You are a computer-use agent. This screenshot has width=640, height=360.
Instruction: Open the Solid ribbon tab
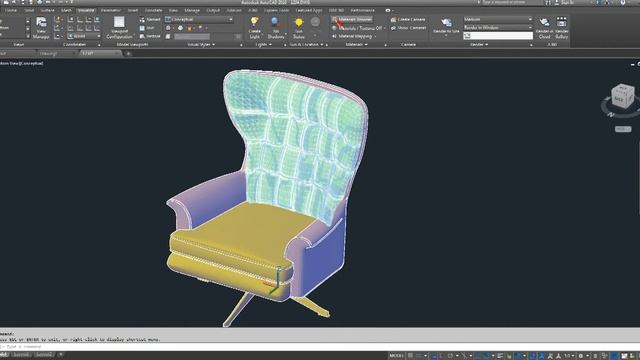[x=29, y=10]
